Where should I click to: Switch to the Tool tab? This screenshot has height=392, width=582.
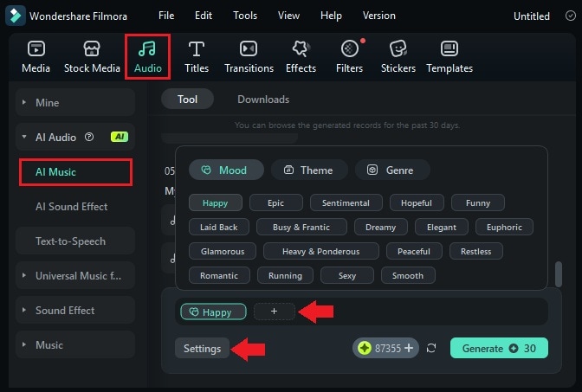(x=187, y=99)
